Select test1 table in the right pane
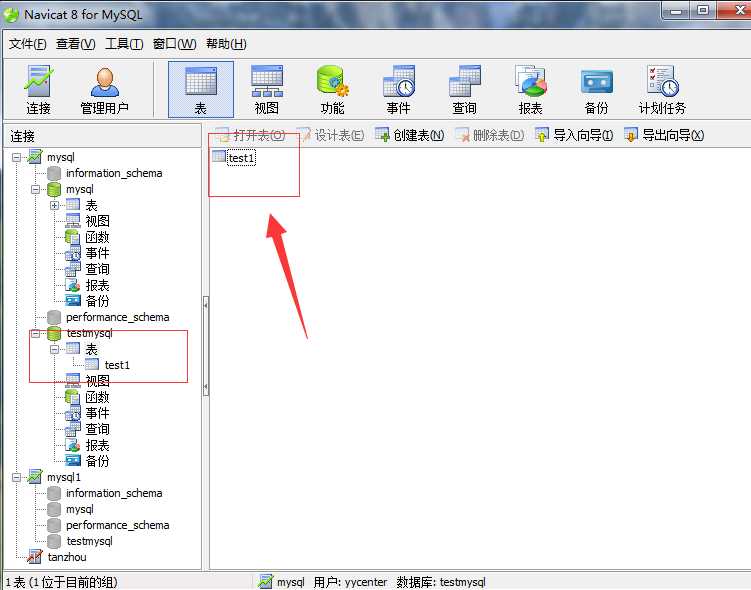Screen dimensions: 751x590 [x=234, y=158]
